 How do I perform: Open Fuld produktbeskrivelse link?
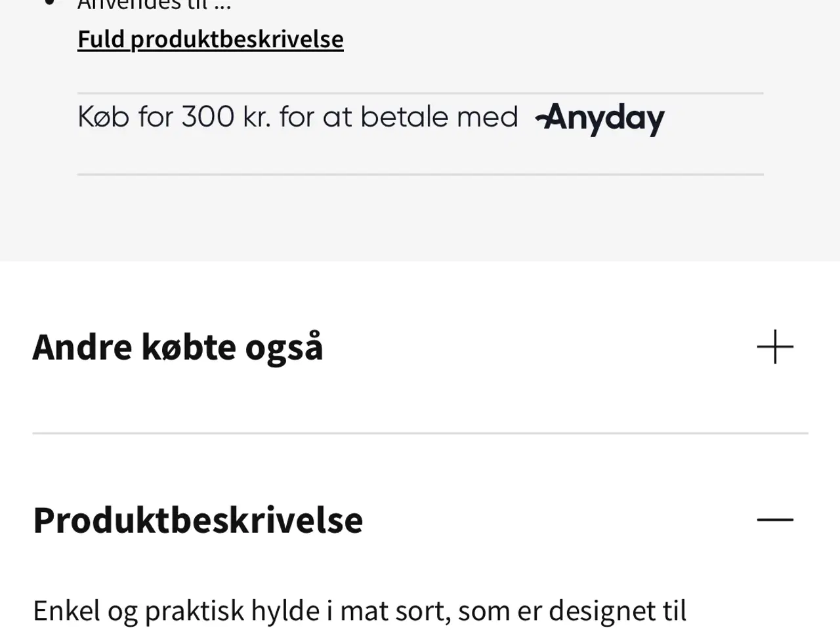click(210, 39)
